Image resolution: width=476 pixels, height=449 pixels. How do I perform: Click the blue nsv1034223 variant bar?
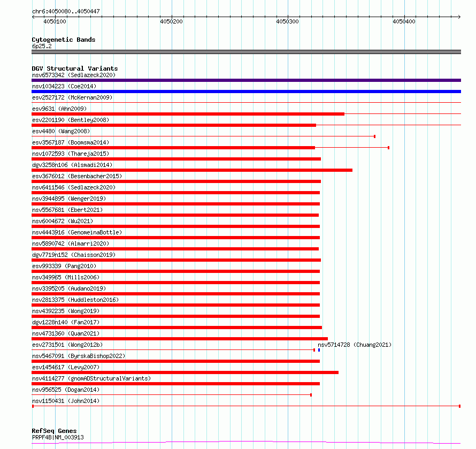(246, 92)
